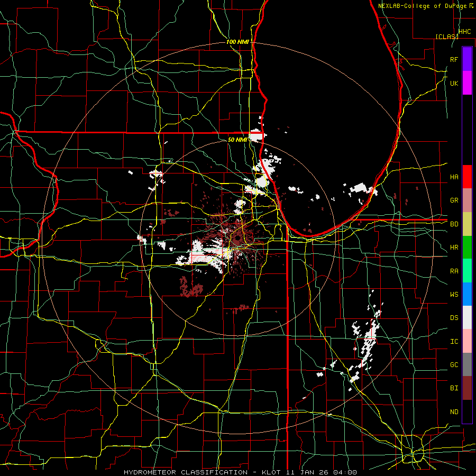476x476 pixels.
Task: Click the DS white legend swatch
Action: coord(467,317)
